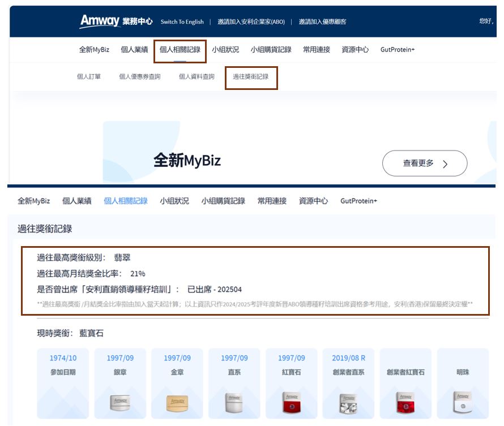Image resolution: width=504 pixels, height=426 pixels.
Task: Click the 參加日期 card label
Action: [63, 372]
